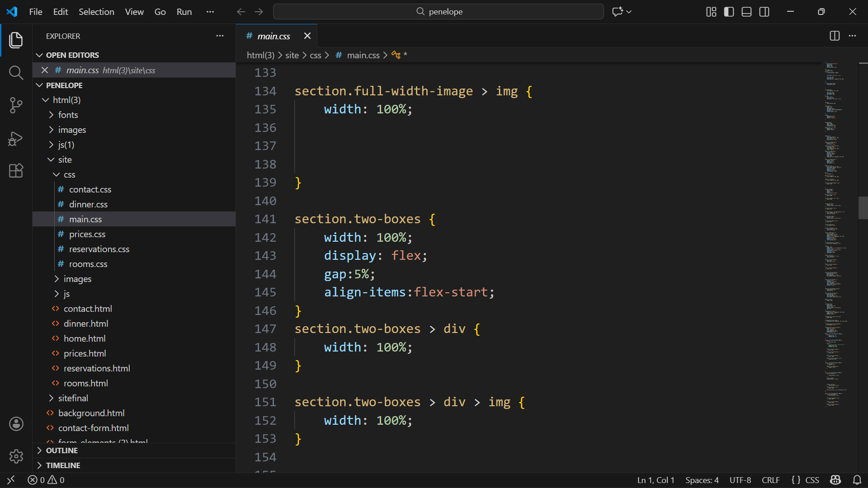Image resolution: width=868 pixels, height=488 pixels.
Task: Split the editor to the right
Action: pyautogui.click(x=835, y=36)
